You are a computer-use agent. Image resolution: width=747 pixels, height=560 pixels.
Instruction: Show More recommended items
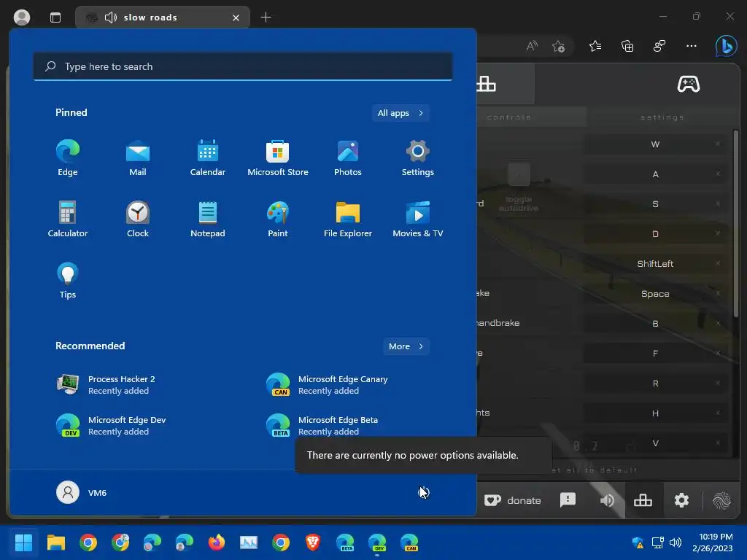[406, 346]
